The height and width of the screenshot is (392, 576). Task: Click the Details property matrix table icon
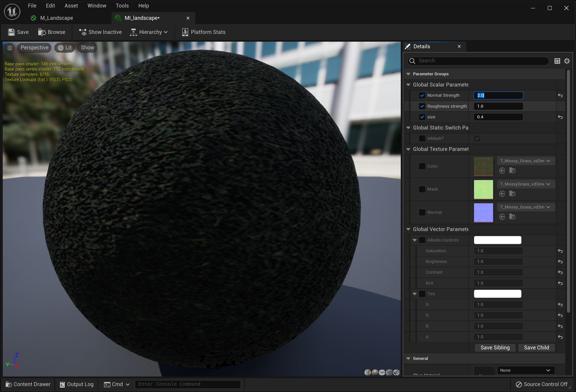pyautogui.click(x=557, y=61)
